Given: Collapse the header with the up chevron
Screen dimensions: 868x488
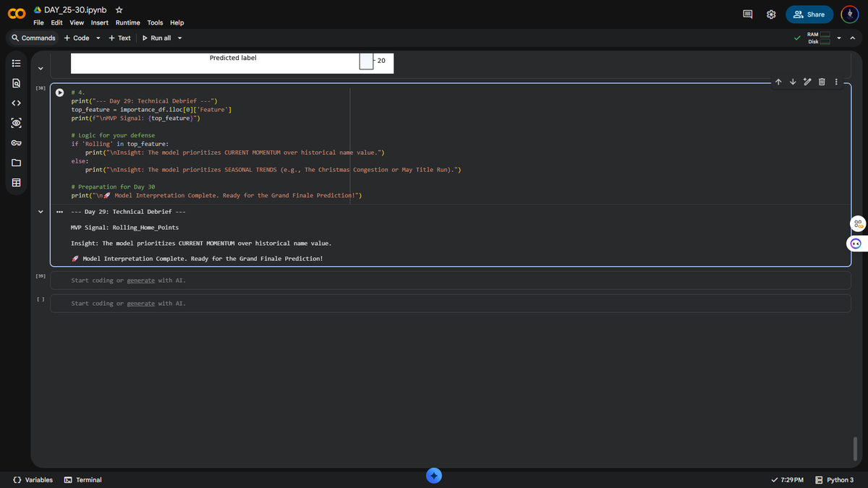Looking at the screenshot, I should (x=853, y=38).
